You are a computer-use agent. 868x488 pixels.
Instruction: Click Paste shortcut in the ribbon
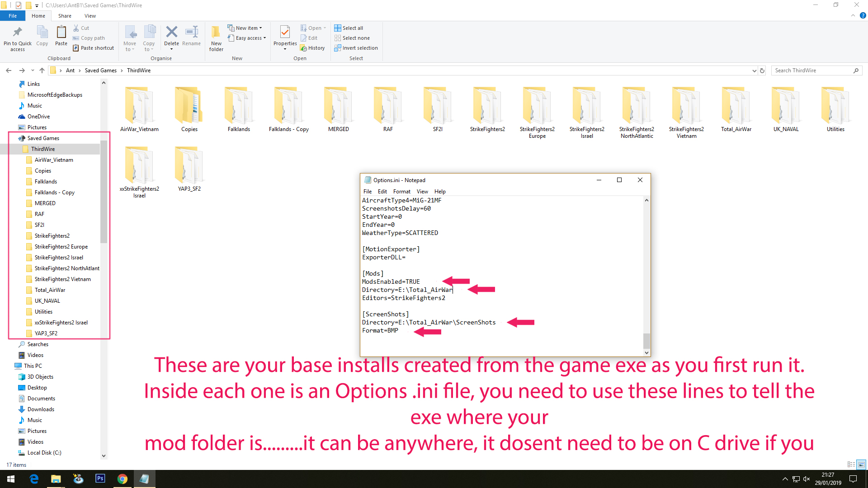(94, 48)
